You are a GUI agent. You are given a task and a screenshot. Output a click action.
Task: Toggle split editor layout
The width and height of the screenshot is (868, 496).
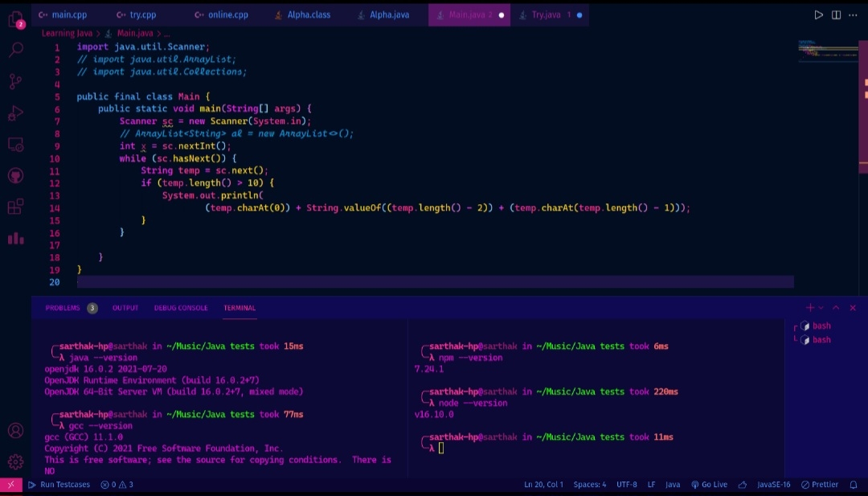coord(836,14)
